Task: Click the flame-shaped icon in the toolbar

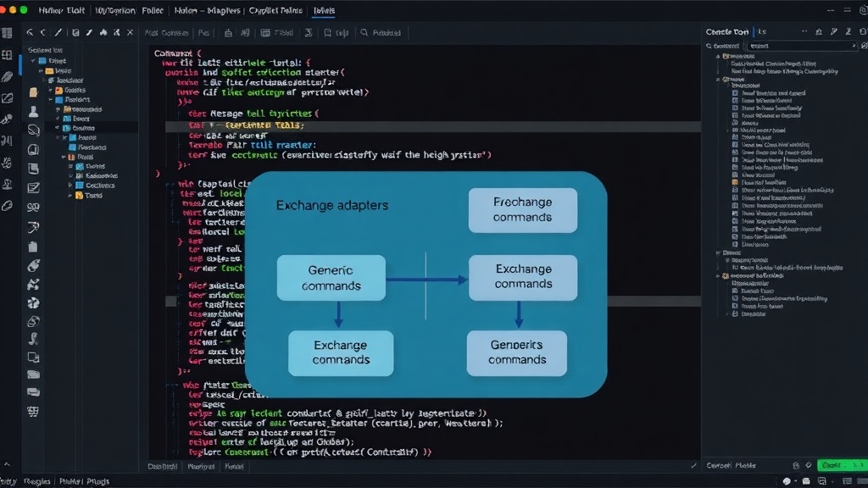Action: pyautogui.click(x=103, y=33)
